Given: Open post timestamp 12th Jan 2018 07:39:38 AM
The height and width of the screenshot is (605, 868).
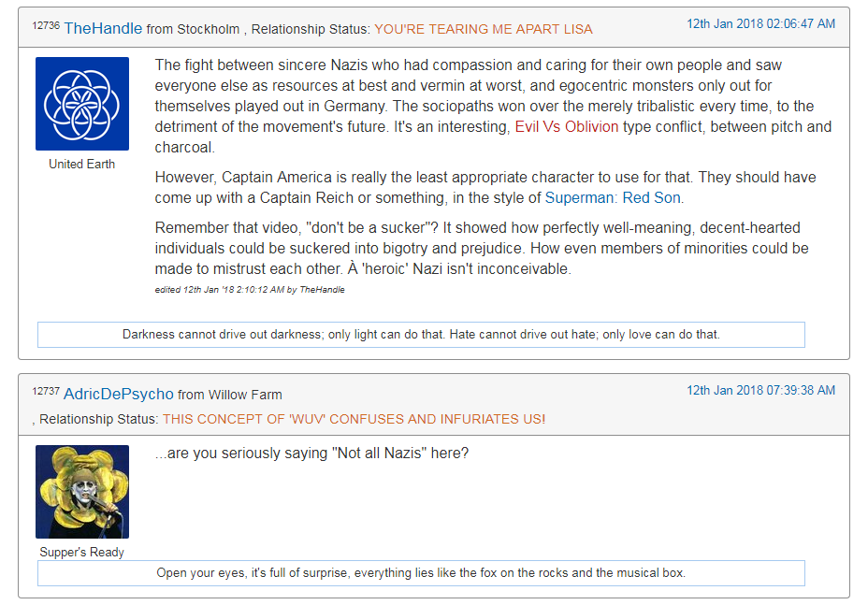Looking at the screenshot, I should point(760,390).
